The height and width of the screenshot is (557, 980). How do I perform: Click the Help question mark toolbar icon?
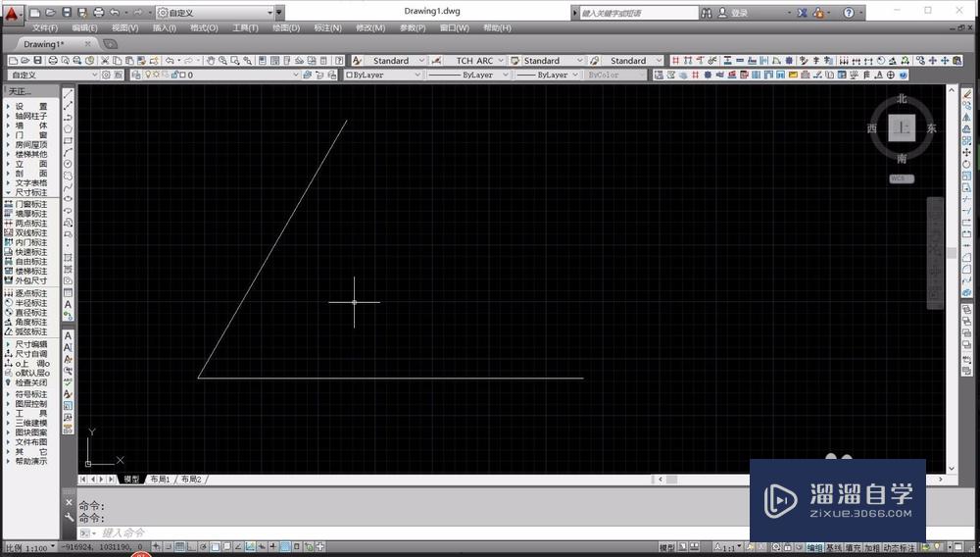339,61
